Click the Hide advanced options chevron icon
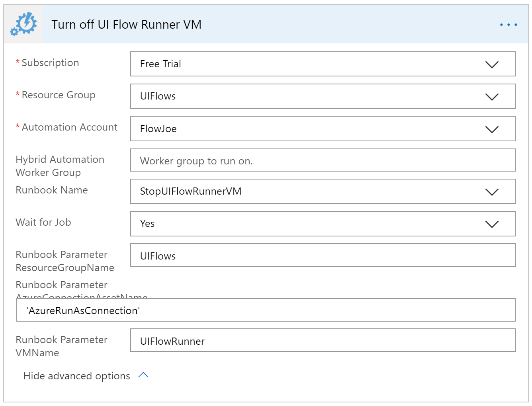 pos(143,375)
